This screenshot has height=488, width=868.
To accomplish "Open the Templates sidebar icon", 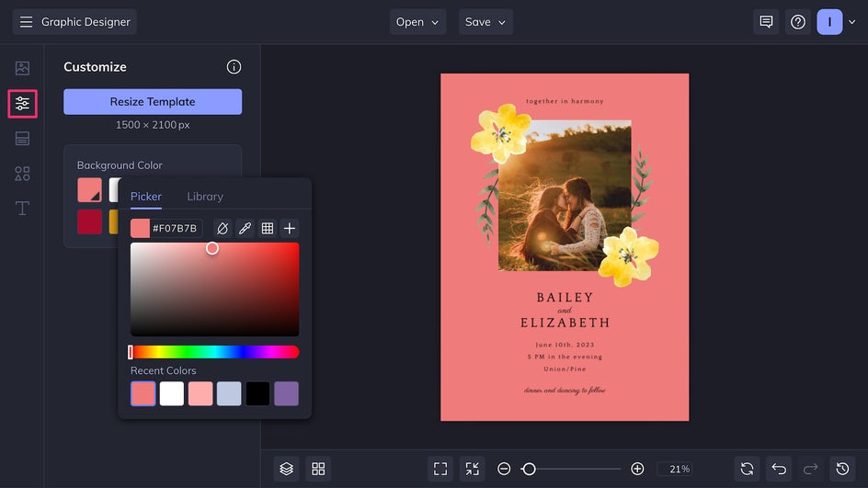I will 22,139.
